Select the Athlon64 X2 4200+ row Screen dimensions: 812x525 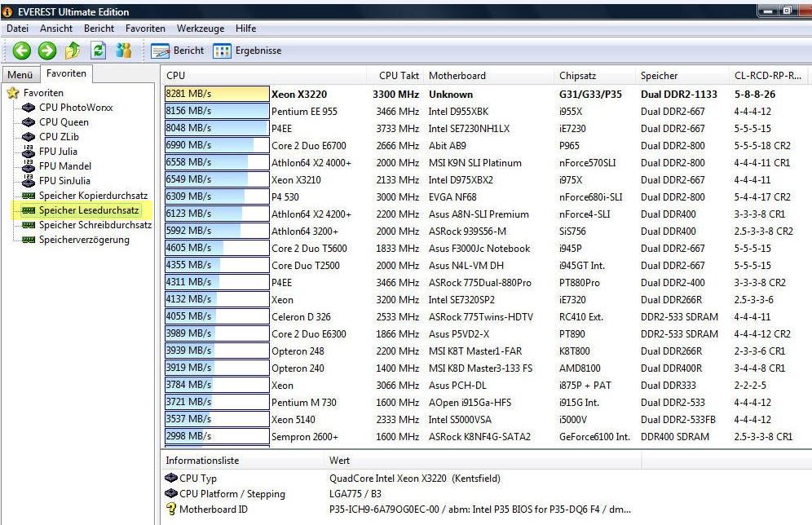[487, 214]
